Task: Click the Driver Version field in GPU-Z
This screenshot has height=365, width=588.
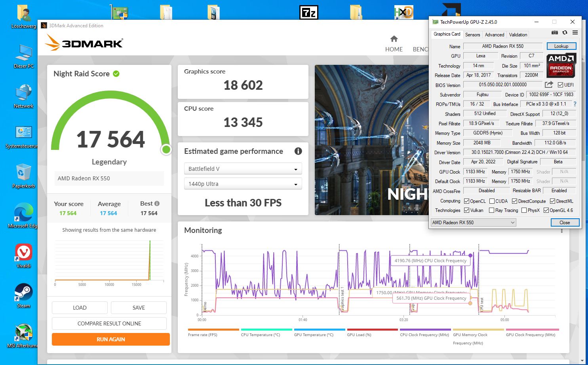Action: point(519,152)
